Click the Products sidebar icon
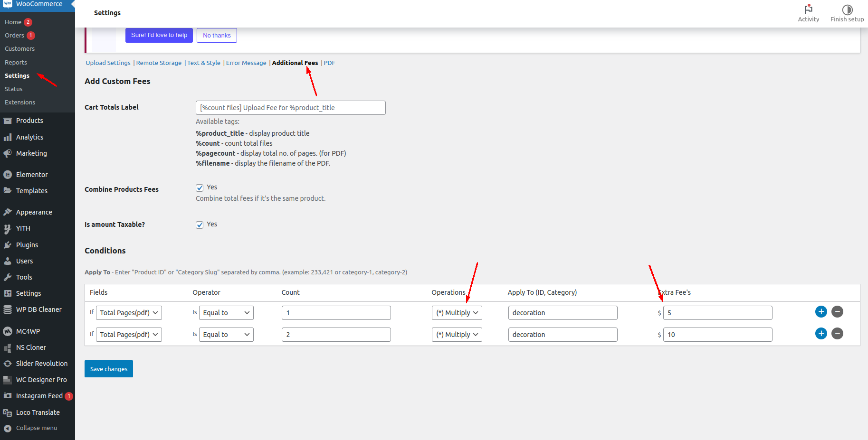The width and height of the screenshot is (868, 440). pyautogui.click(x=8, y=121)
